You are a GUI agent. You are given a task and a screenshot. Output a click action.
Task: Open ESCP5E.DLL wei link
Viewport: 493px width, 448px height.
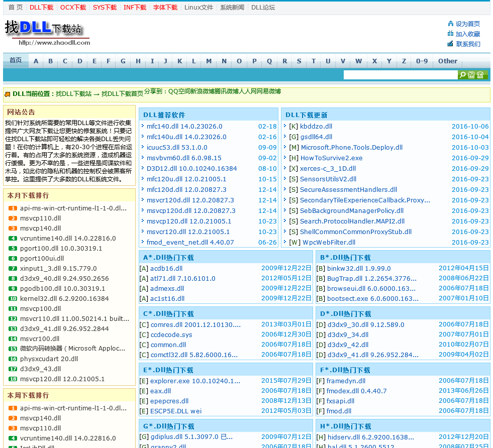point(176,411)
